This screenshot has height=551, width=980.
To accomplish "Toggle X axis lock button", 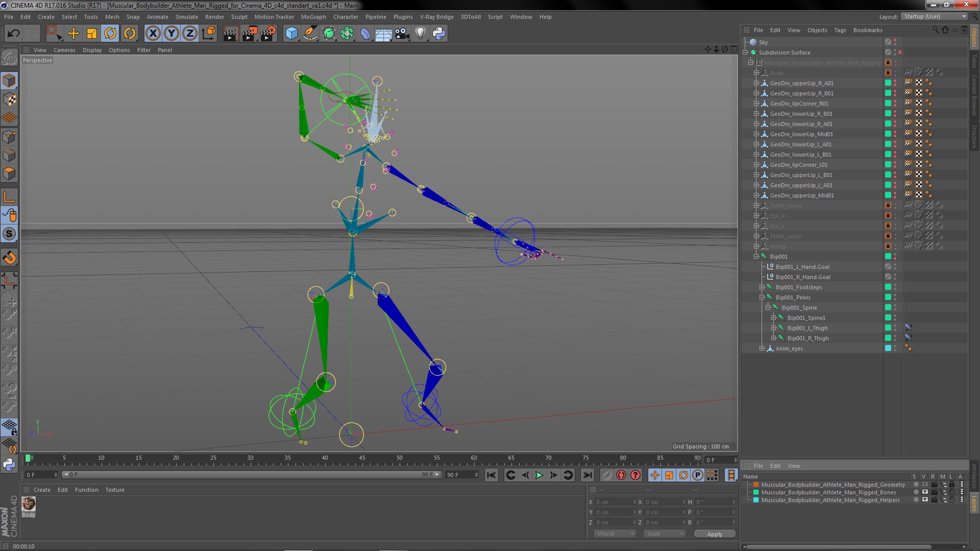I will 153,34.
